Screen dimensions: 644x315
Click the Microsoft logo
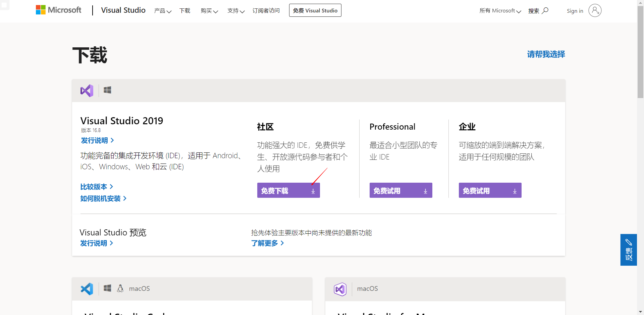[58, 10]
